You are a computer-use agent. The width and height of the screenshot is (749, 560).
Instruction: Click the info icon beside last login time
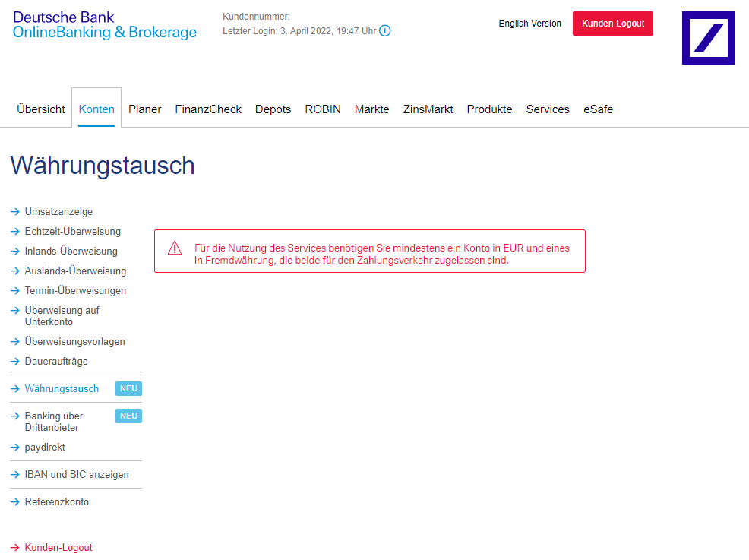tap(384, 31)
